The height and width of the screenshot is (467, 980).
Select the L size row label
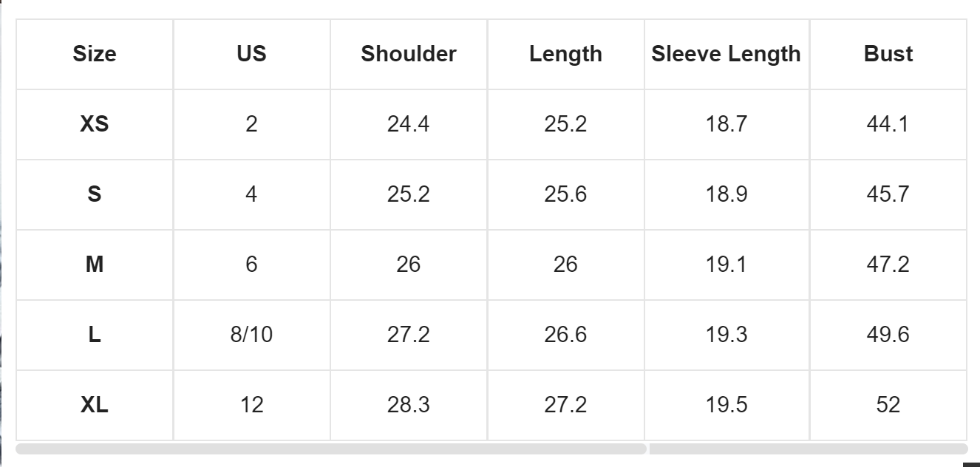tap(95, 335)
